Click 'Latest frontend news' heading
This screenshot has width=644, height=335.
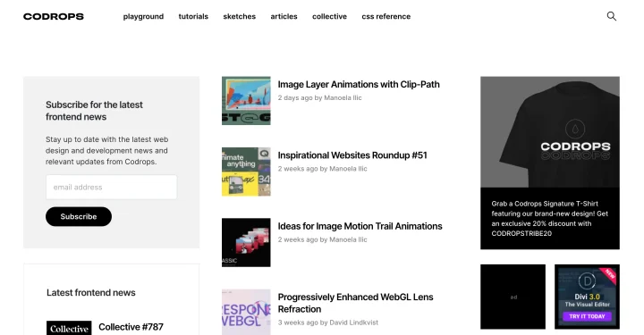(x=90, y=293)
